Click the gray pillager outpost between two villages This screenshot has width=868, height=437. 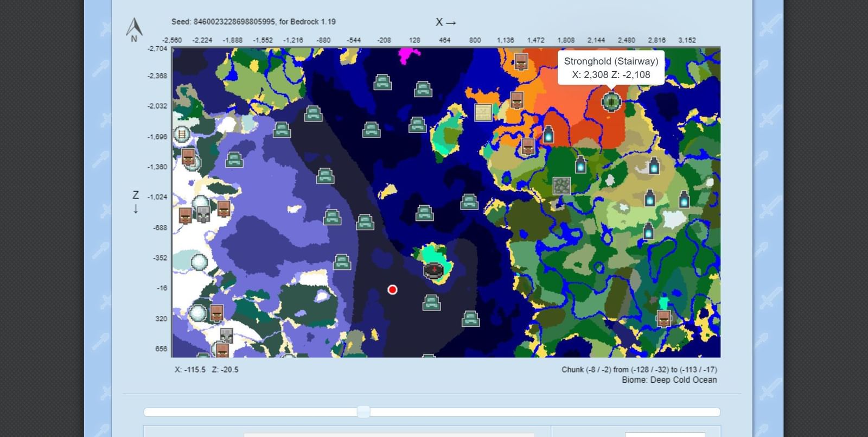point(203,213)
